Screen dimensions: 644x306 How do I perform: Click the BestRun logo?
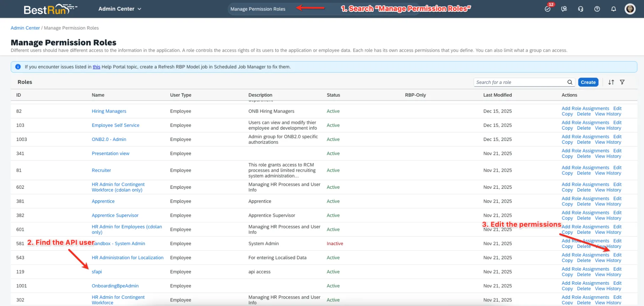50,9
